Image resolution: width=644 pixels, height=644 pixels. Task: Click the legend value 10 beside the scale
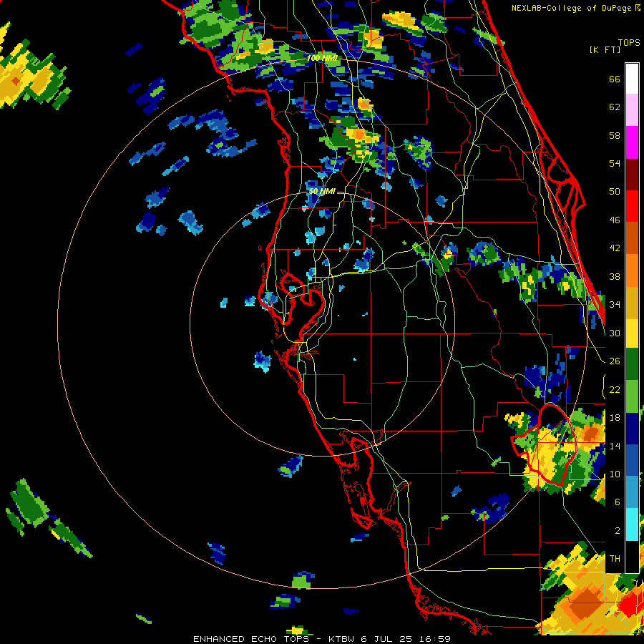[x=615, y=474]
